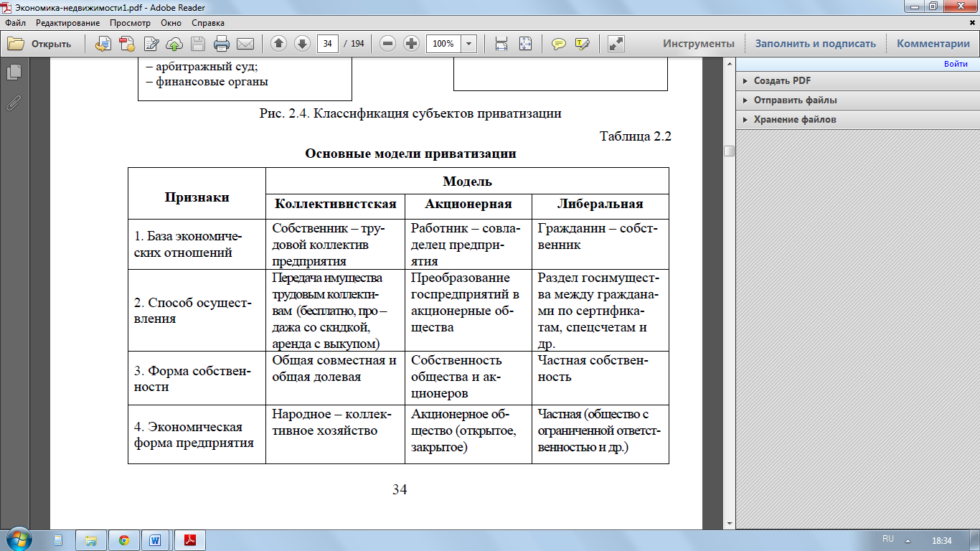Toggle fit one full page view

525,44
